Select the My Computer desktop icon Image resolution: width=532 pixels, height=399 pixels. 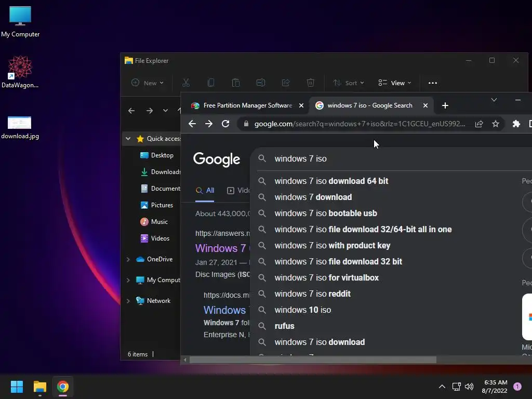(20, 22)
